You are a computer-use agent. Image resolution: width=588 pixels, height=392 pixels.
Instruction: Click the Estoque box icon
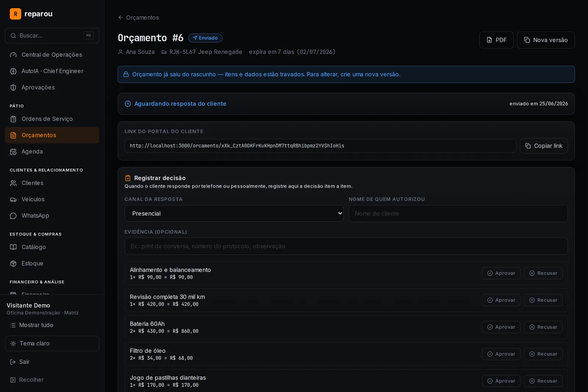point(13,263)
